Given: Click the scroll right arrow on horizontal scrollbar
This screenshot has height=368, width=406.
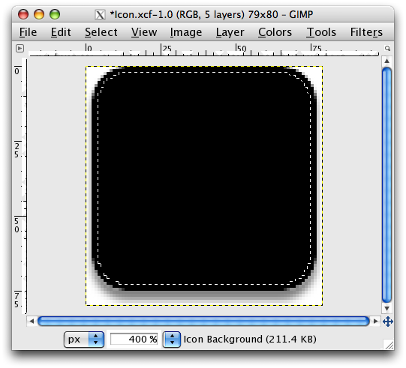Looking at the screenshot, I should (x=376, y=321).
